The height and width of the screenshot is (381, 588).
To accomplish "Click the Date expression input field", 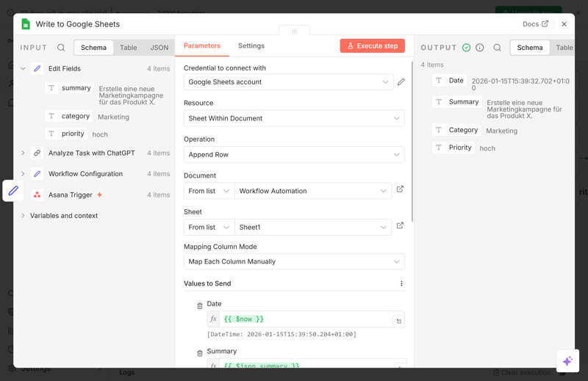I will point(305,319).
